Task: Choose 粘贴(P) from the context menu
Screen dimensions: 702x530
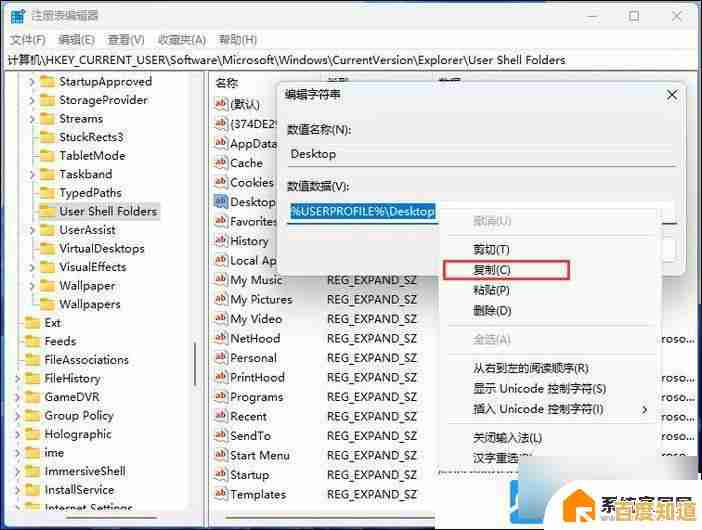Action: [492, 290]
